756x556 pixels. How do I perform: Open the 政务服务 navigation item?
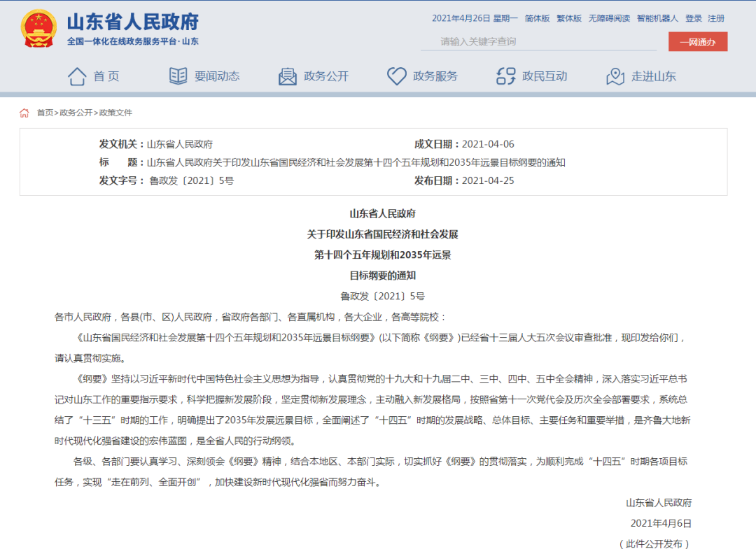435,76
